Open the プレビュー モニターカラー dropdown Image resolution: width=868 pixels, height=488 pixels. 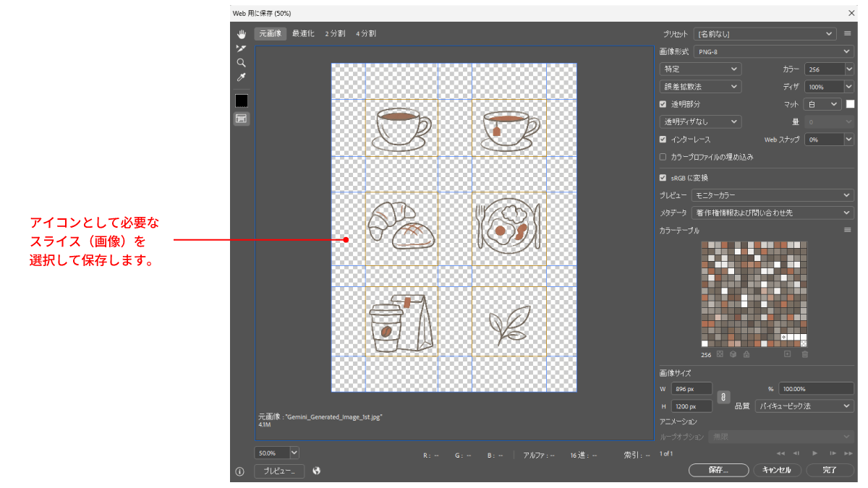coord(773,195)
